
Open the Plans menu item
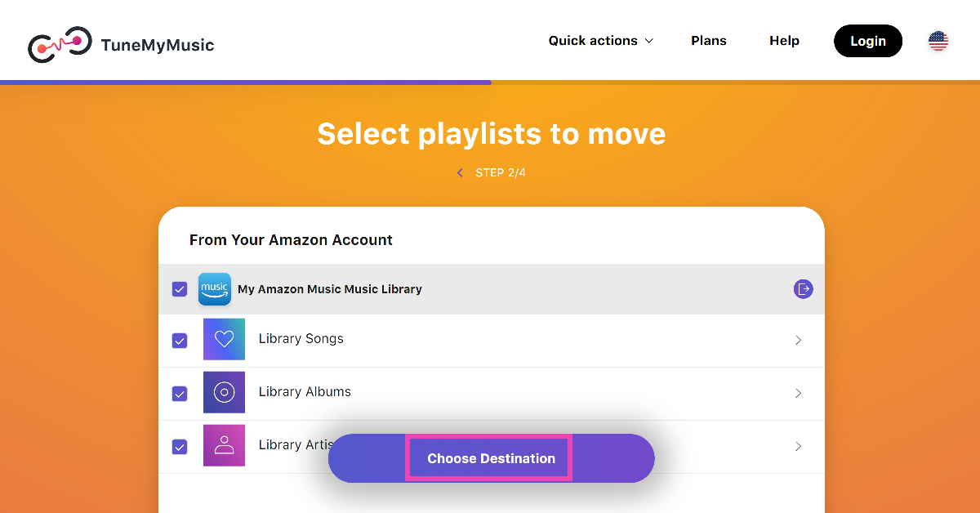708,41
